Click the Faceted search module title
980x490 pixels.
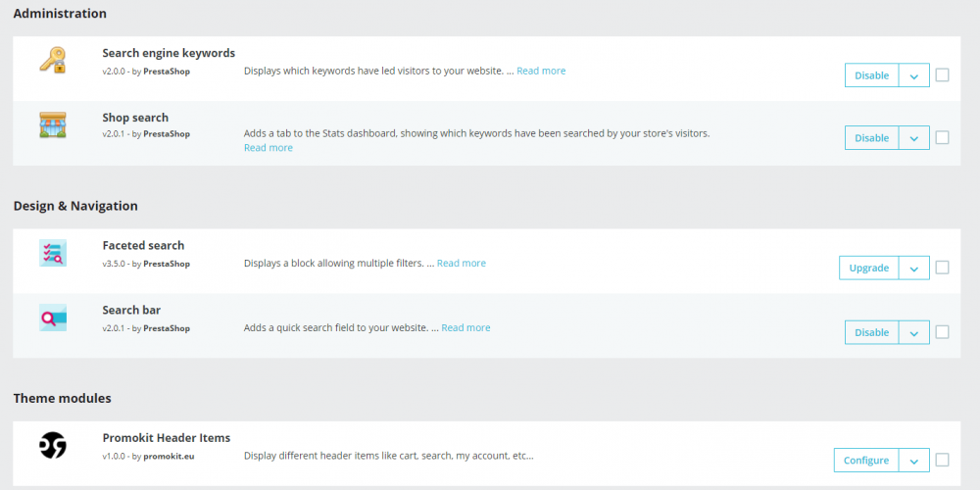143,246
